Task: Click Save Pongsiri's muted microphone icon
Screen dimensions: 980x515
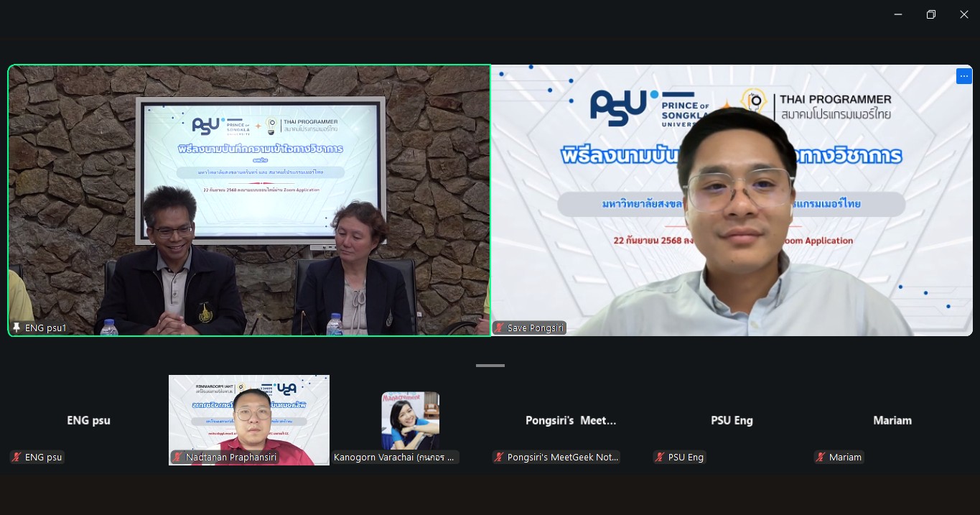Action: [x=499, y=328]
